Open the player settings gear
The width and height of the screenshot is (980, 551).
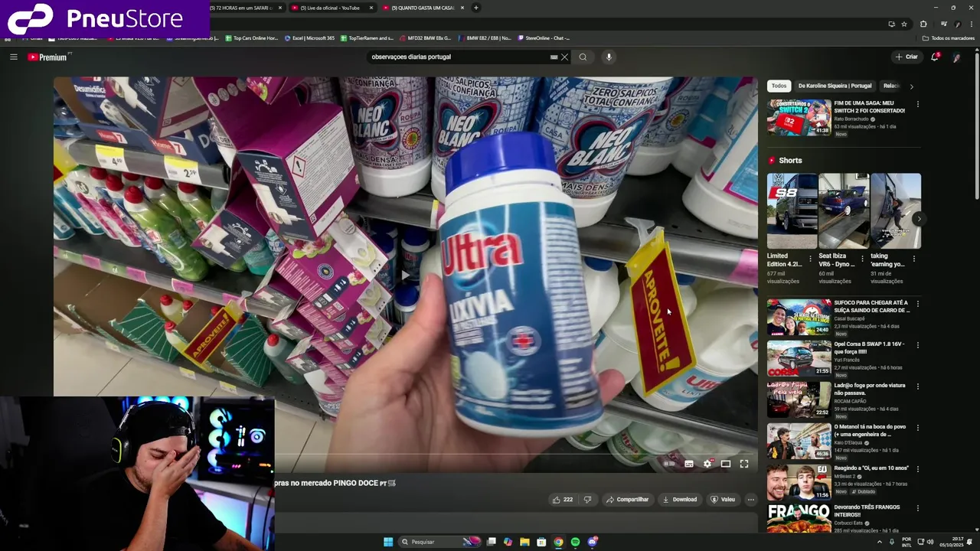click(707, 464)
